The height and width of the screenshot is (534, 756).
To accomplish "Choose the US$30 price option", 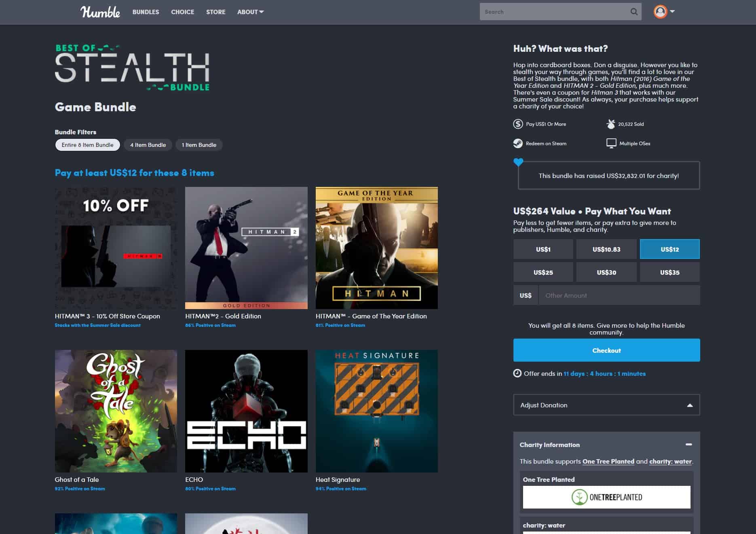I will (x=606, y=272).
